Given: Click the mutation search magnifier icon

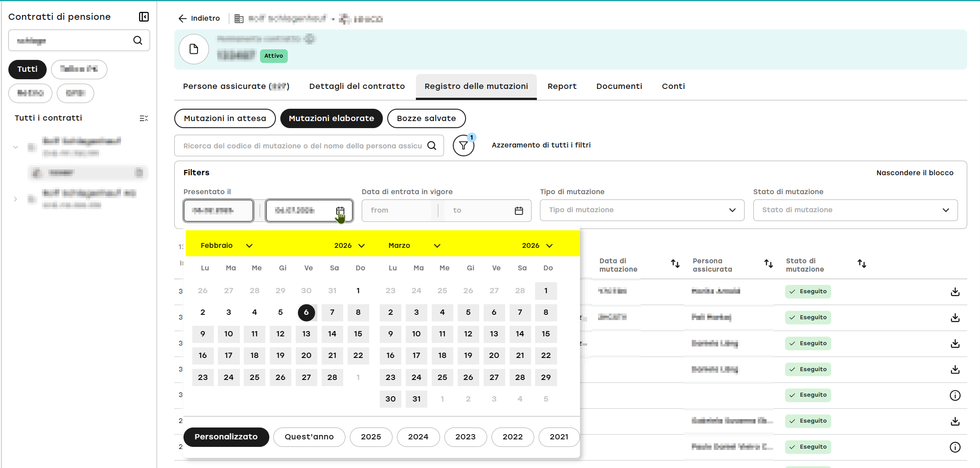Looking at the screenshot, I should (x=432, y=146).
